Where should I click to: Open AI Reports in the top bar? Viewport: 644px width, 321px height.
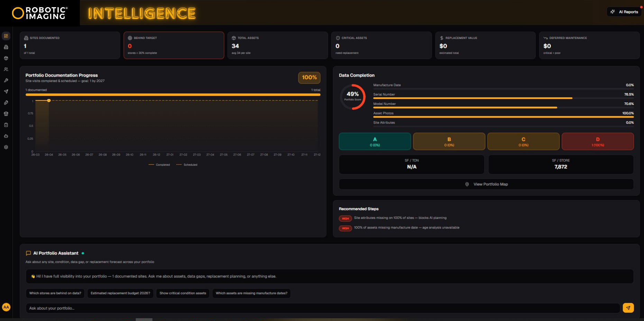(624, 11)
